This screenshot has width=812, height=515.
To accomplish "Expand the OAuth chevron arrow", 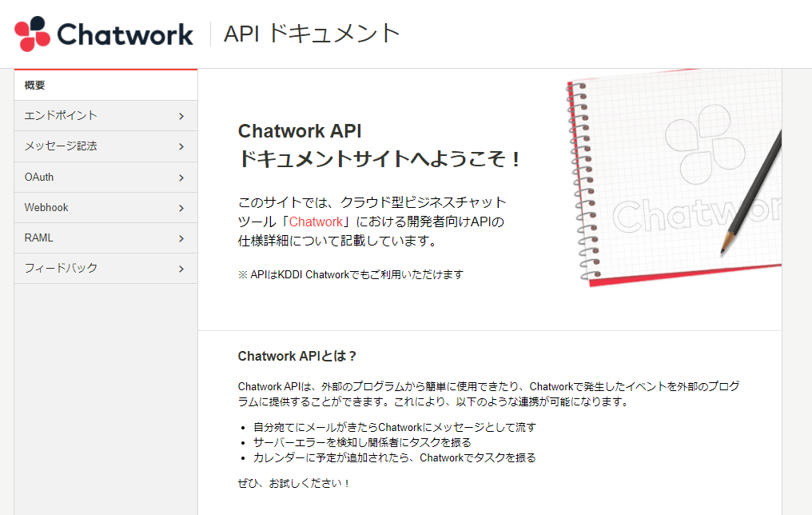I will coord(181,178).
